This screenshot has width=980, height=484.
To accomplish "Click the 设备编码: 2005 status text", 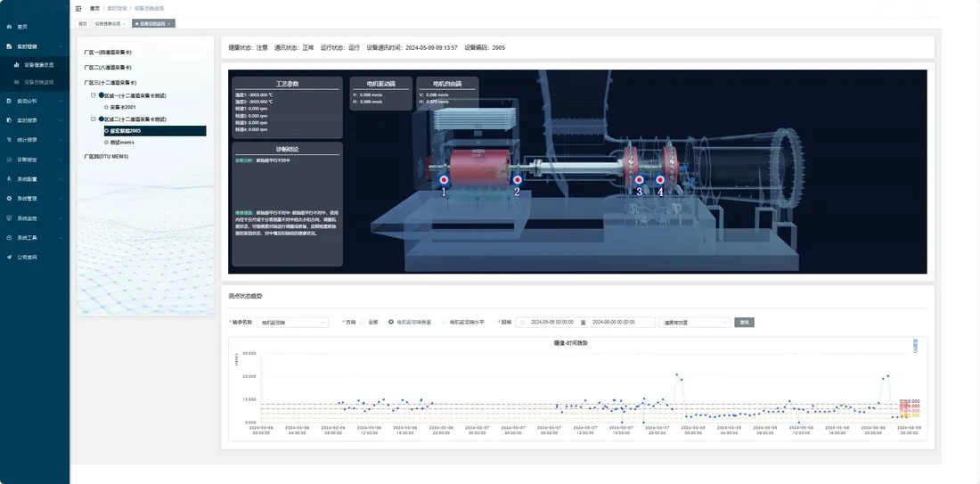I will [x=485, y=47].
